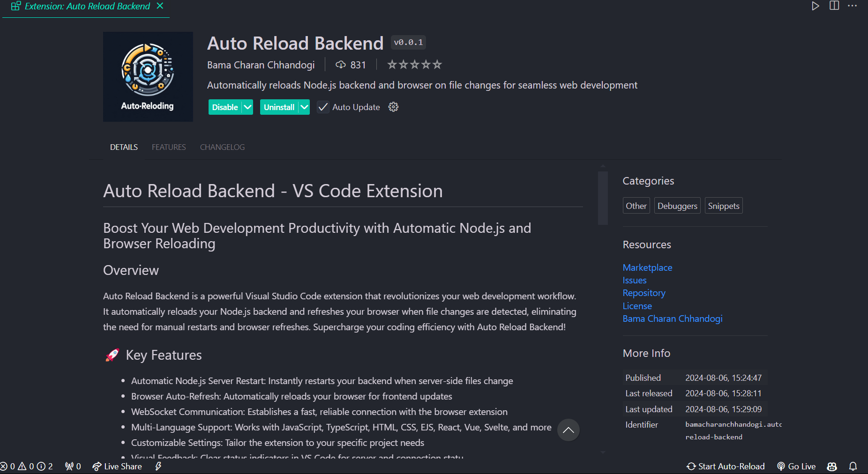This screenshot has height=474, width=868.
Task: Click the lightning bolt status bar icon
Action: [158, 467]
